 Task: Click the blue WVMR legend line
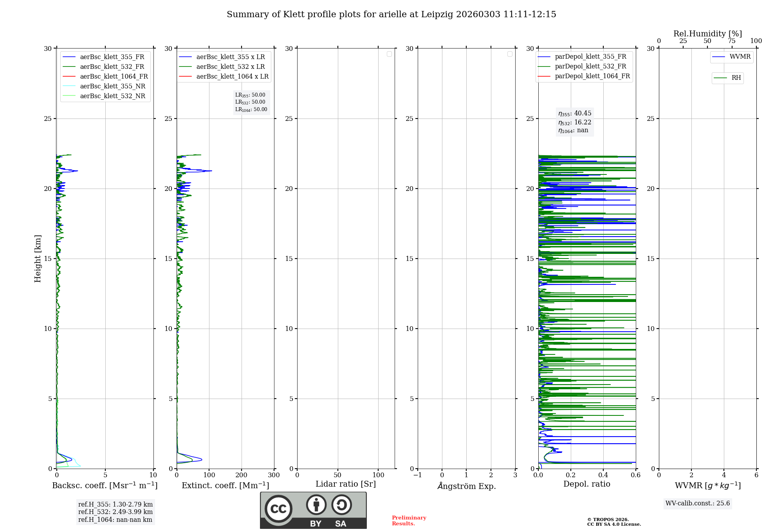(718, 57)
